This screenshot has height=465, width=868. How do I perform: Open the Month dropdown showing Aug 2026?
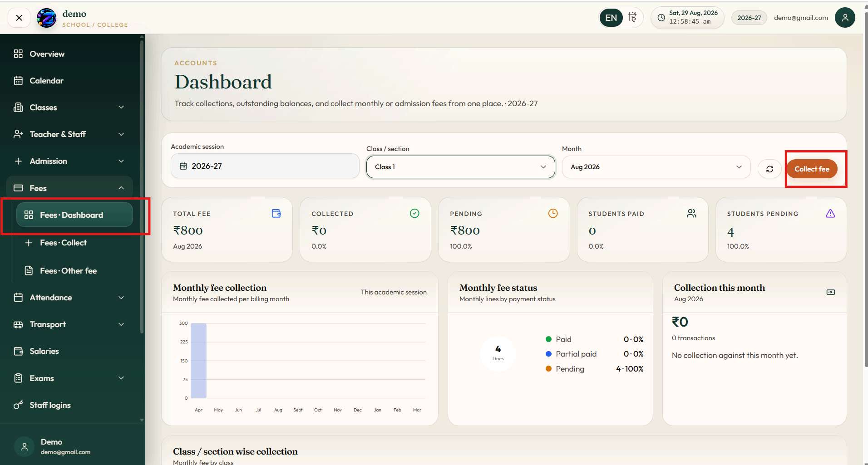coord(656,167)
